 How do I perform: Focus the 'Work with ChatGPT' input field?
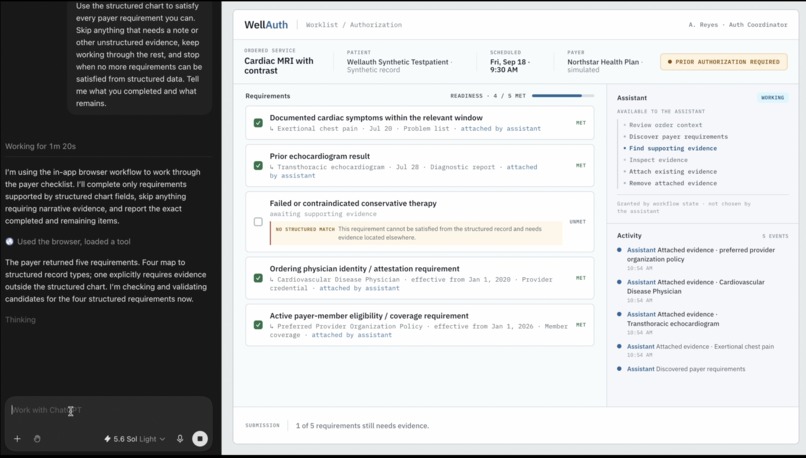[108, 410]
